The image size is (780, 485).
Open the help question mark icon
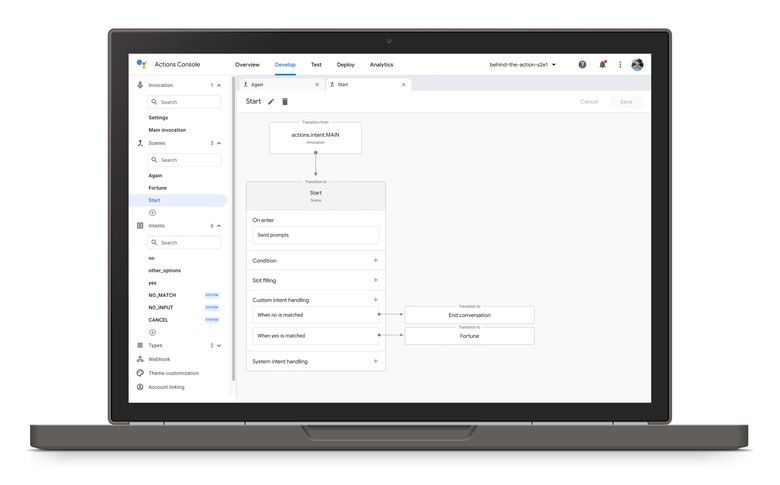click(x=582, y=65)
